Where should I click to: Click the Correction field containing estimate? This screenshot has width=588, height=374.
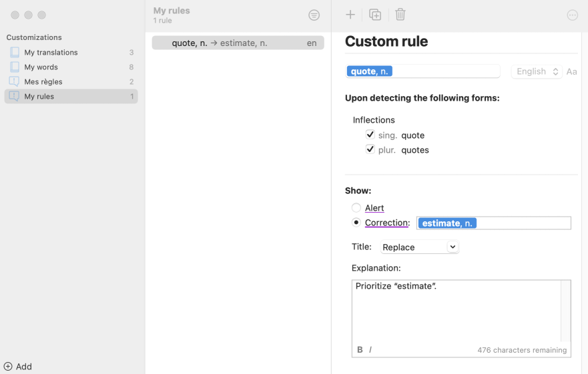[x=493, y=223]
